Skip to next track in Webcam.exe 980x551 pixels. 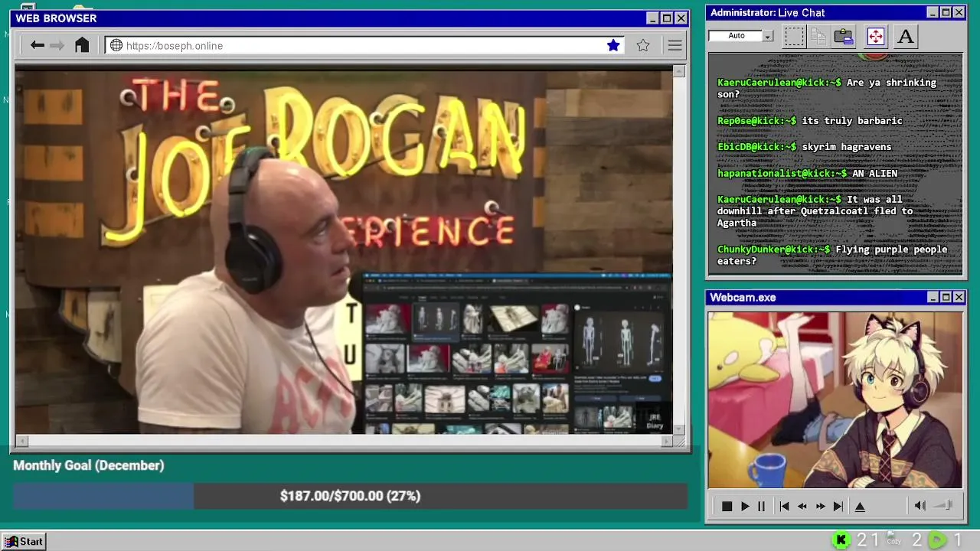click(838, 506)
